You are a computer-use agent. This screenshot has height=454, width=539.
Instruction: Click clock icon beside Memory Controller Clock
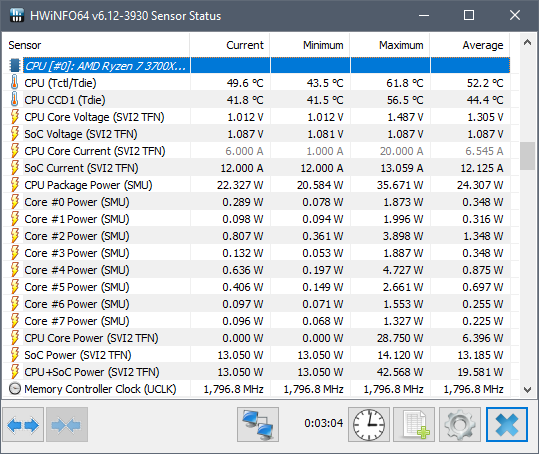click(x=15, y=389)
